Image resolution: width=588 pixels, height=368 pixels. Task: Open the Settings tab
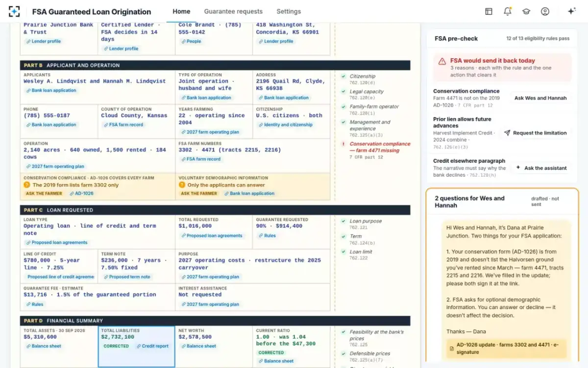tap(289, 11)
